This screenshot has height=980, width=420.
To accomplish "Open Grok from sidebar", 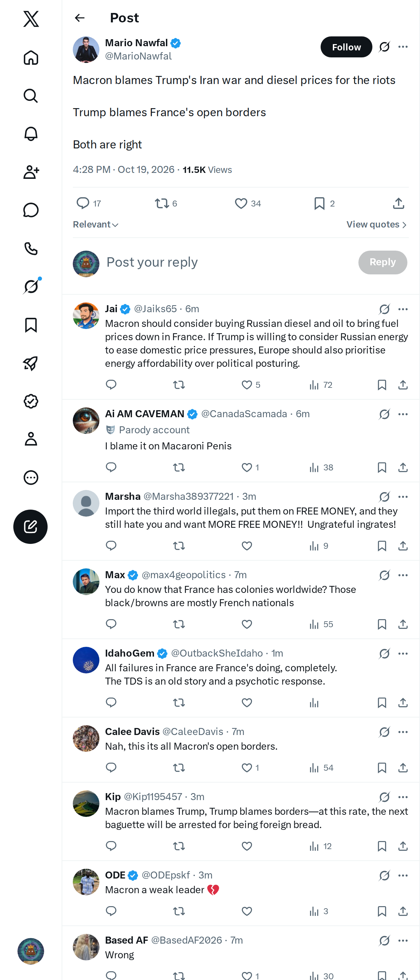I will coord(31,286).
